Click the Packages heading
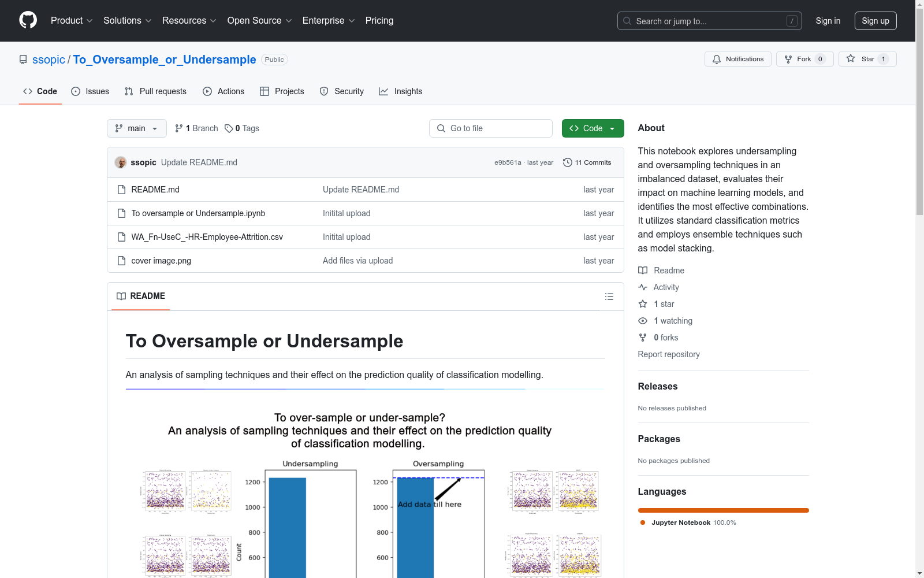The height and width of the screenshot is (578, 924). pos(659,439)
